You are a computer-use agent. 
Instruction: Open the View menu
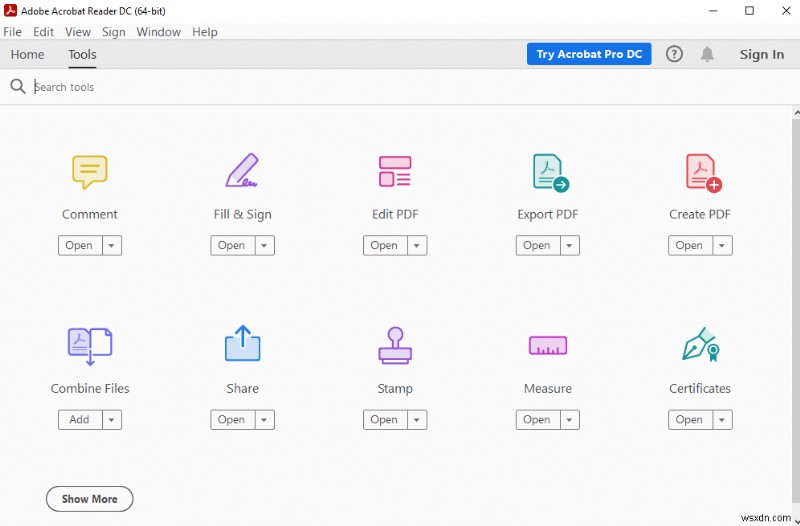78,32
